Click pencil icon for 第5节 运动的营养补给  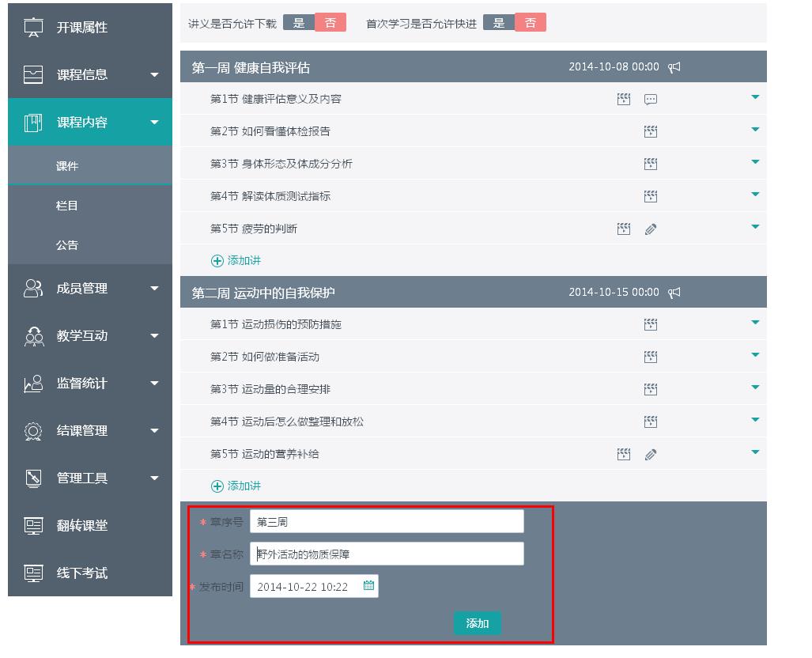[x=651, y=455]
